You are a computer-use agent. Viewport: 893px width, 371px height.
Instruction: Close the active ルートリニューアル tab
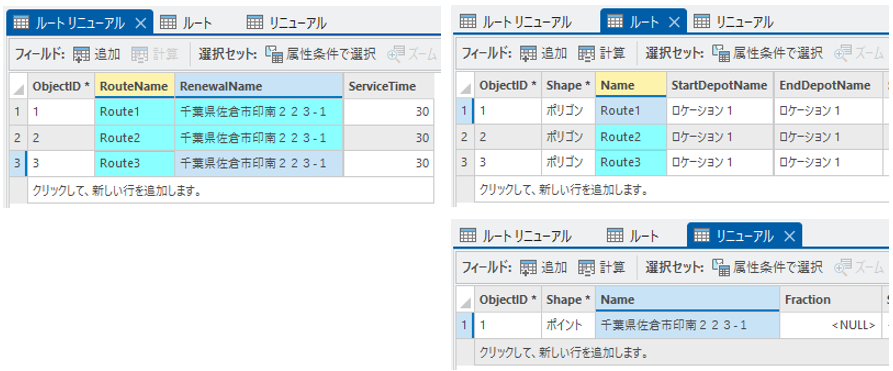142,23
